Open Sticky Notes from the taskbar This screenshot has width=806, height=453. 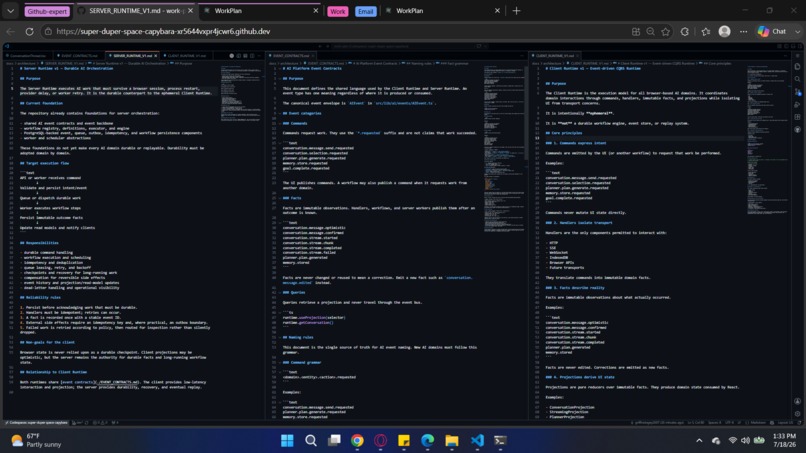pos(404,440)
